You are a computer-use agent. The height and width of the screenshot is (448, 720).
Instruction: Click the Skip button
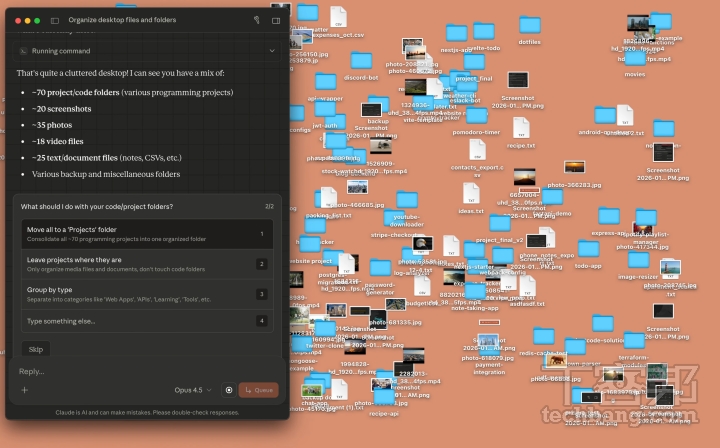tap(36, 349)
